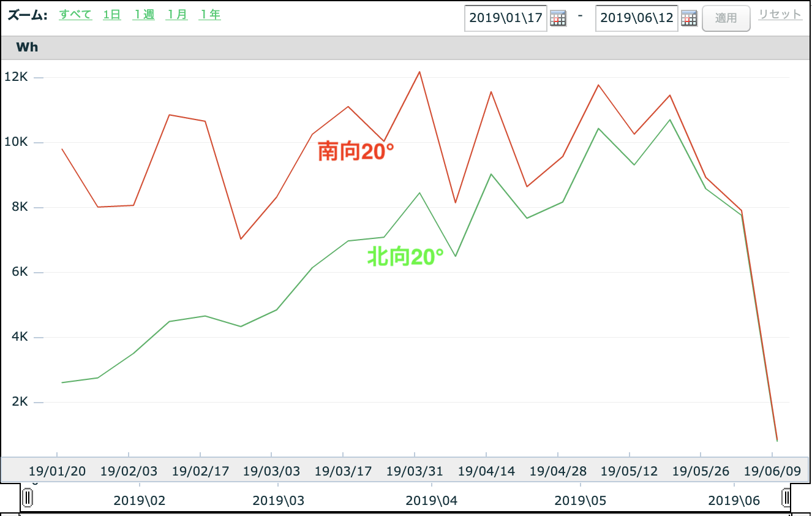Click the green 北向20° series label

405,257
